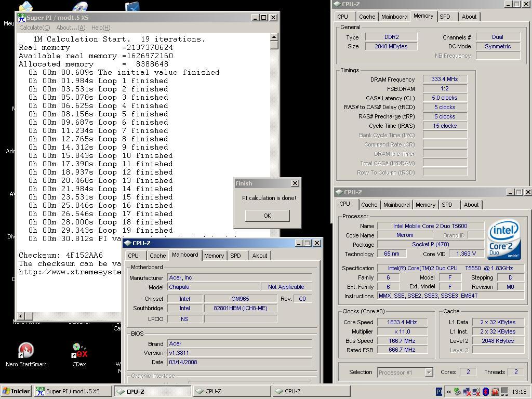532x399 pixels.
Task: Open the Calculate menu in Super PI
Action: tap(35, 28)
